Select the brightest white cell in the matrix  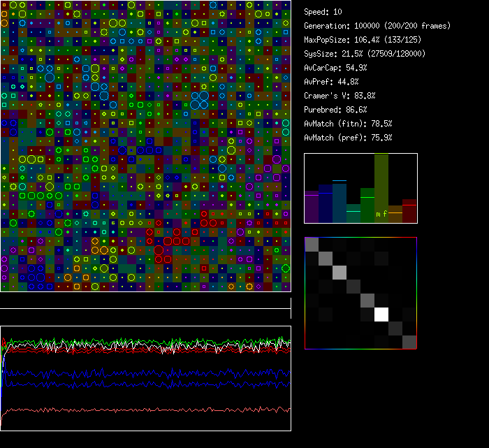[x=381, y=315]
